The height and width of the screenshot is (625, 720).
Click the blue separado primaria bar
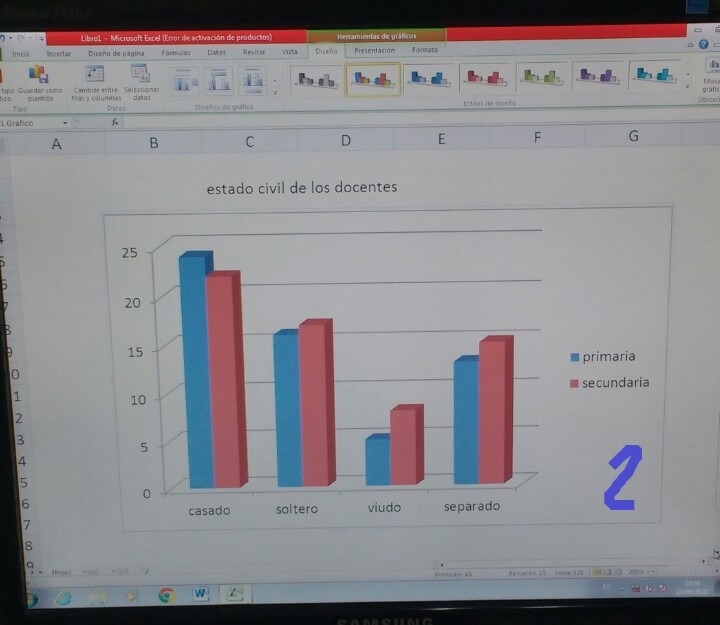[x=466, y=421]
